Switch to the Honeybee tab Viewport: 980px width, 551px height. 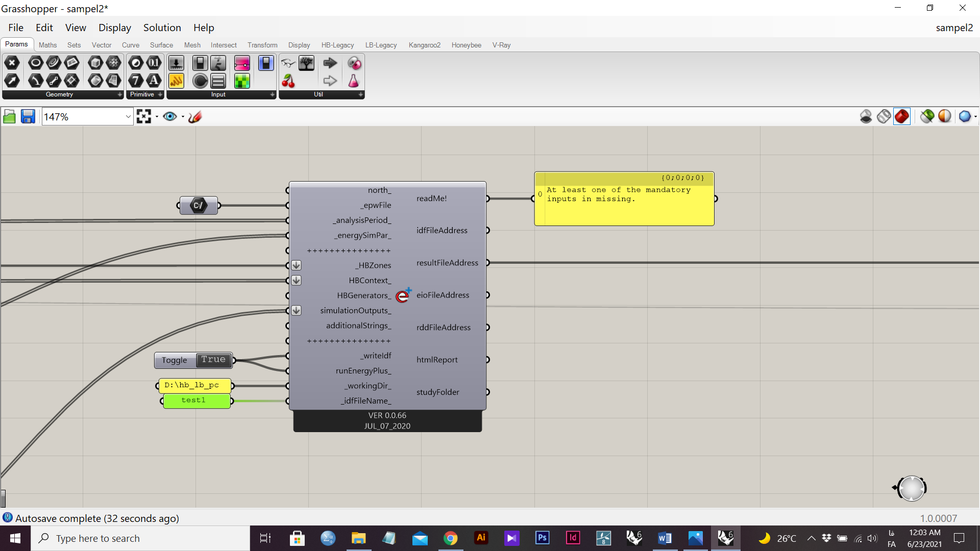pyautogui.click(x=466, y=45)
